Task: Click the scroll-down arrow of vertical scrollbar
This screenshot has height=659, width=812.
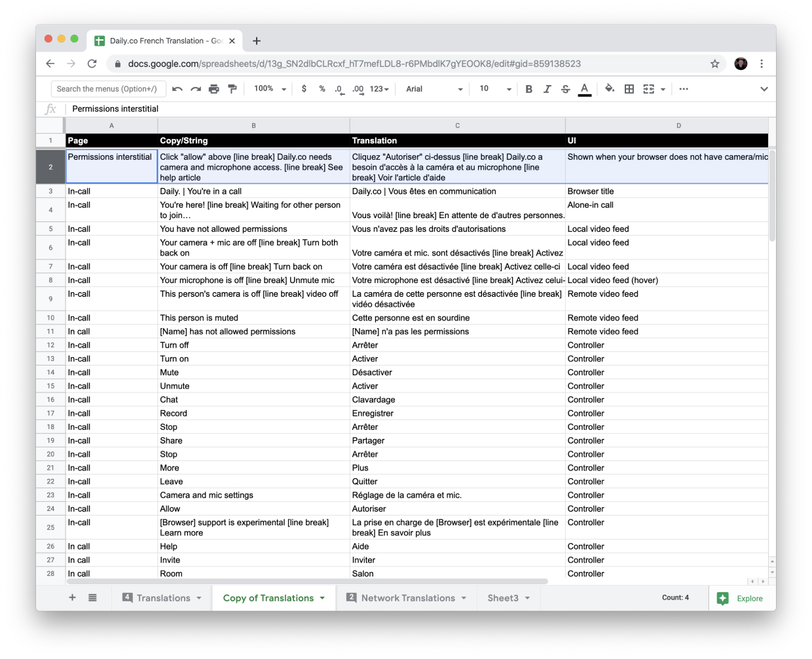Action: 772,573
